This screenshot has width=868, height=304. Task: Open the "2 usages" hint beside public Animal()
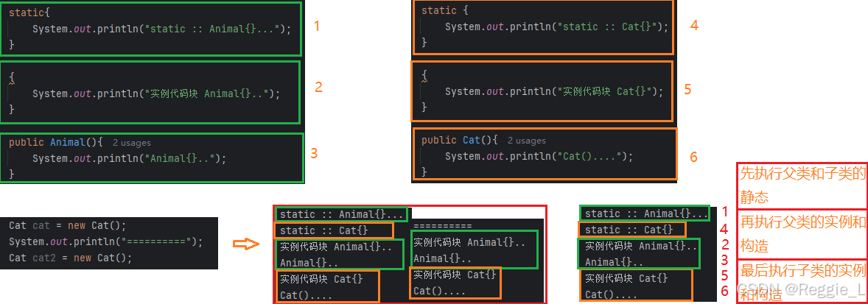point(132,143)
